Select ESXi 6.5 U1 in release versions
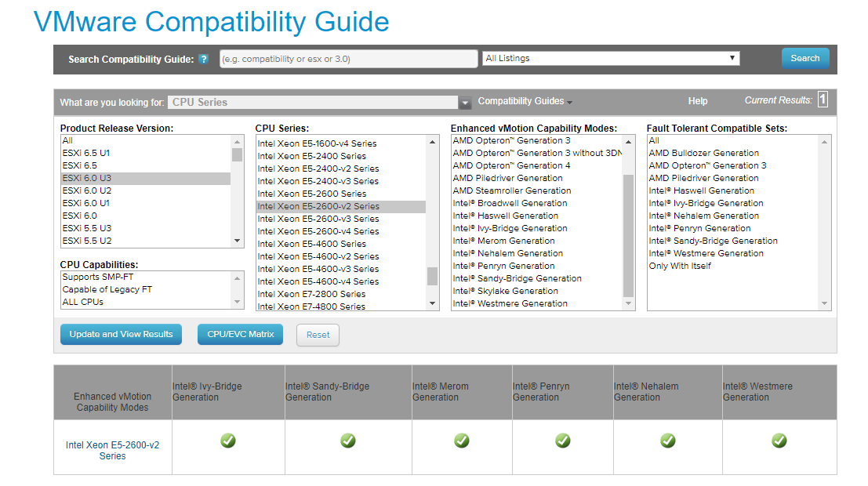868x486 pixels. 86,153
